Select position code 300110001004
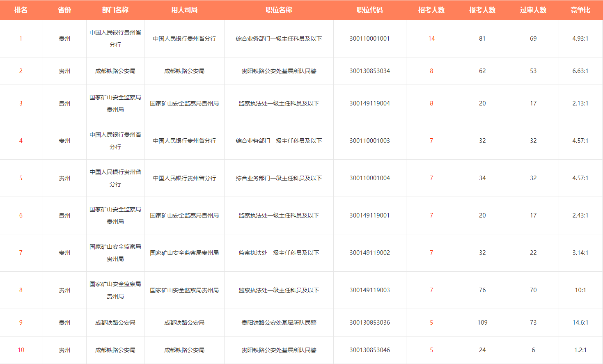This screenshot has width=603, height=364. (370, 178)
